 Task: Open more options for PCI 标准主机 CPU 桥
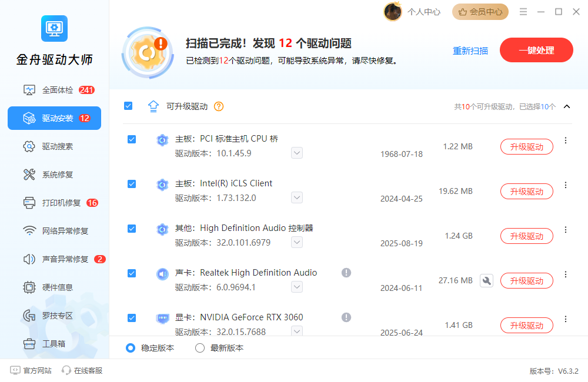click(x=566, y=140)
